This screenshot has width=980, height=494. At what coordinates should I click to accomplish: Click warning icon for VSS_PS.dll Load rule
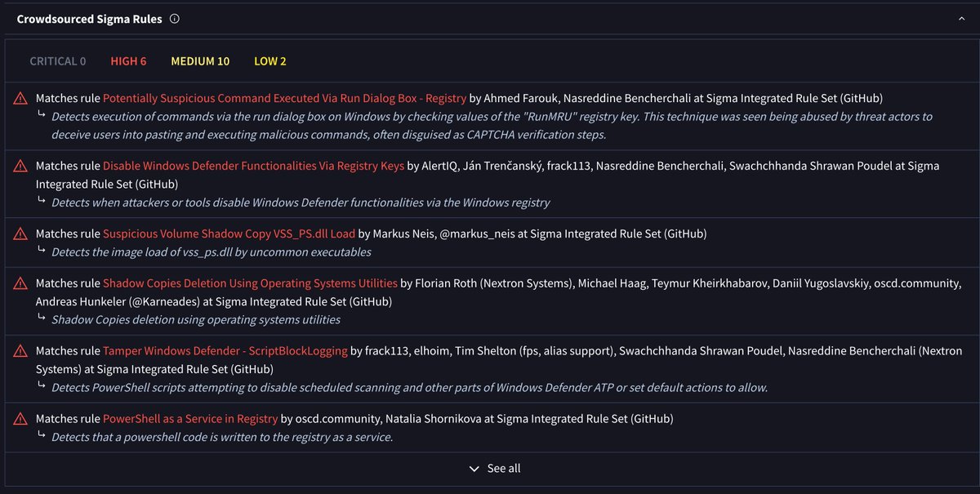click(x=20, y=234)
